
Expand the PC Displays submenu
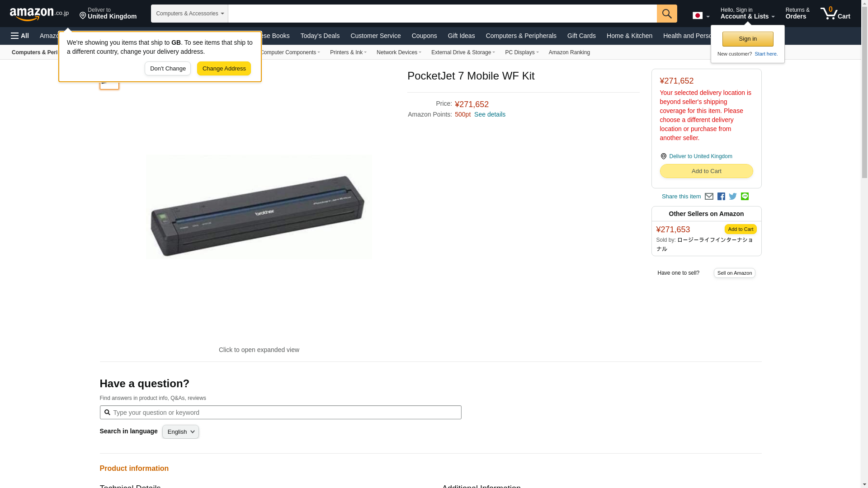point(522,52)
